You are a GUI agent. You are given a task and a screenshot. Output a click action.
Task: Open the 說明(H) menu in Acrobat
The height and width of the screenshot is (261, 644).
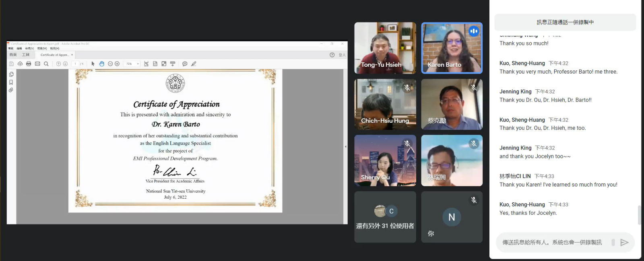[55, 49]
